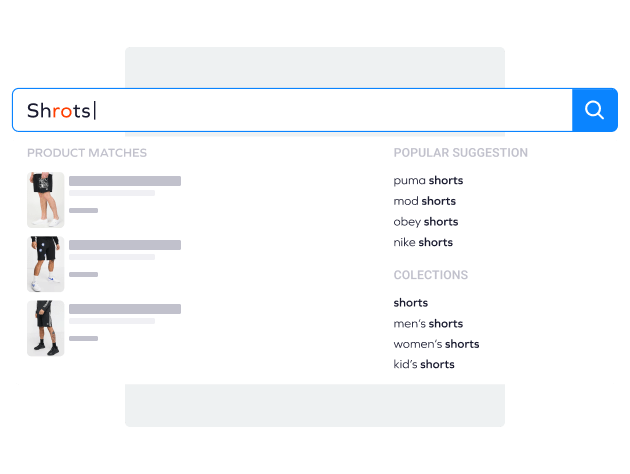Image resolution: width=630 pixels, height=474 pixels.
Task: Select the "nike shorts" suggestion
Action: tap(423, 242)
